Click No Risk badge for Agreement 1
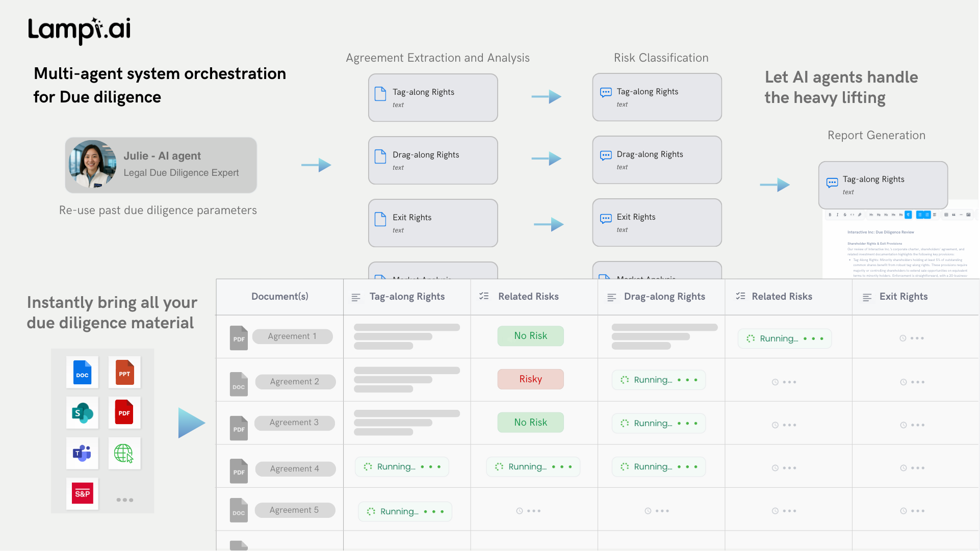Image resolution: width=980 pixels, height=551 pixels. 530,336
